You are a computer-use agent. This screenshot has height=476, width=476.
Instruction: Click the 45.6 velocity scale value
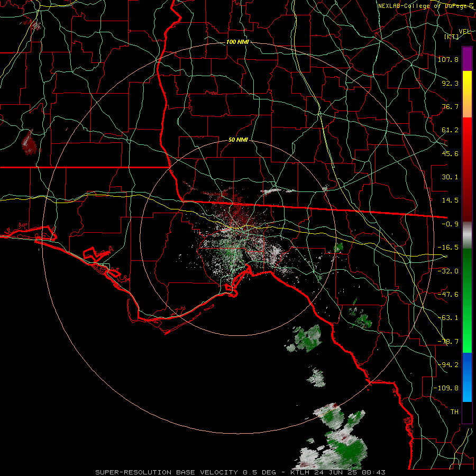click(450, 153)
